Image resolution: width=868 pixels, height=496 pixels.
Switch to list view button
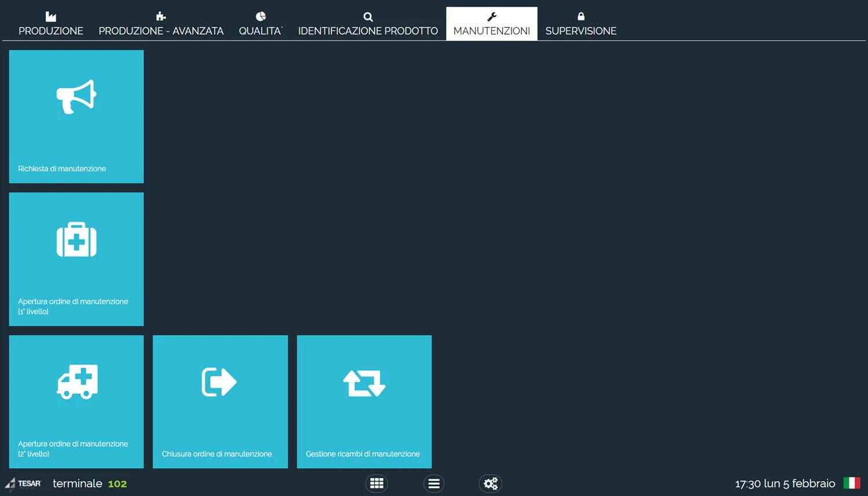[x=433, y=483]
